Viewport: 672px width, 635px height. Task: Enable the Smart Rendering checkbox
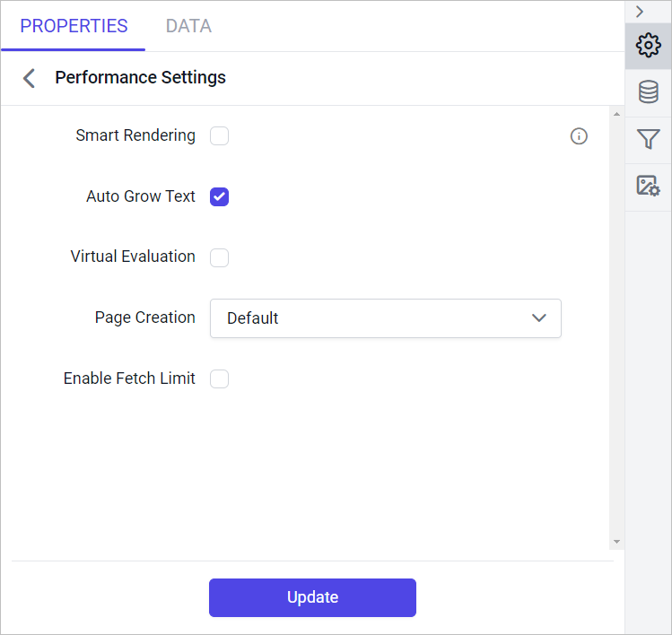[x=219, y=135]
